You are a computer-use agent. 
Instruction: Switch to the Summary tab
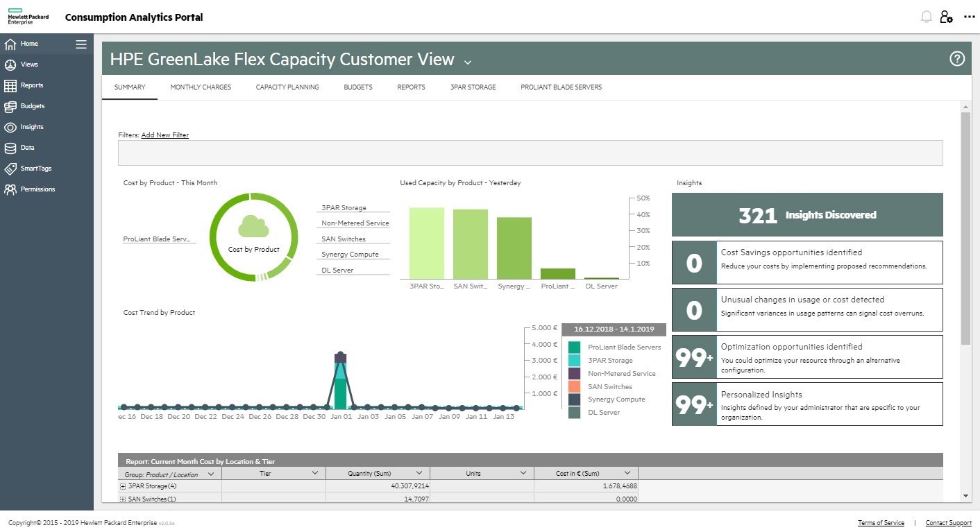[130, 87]
